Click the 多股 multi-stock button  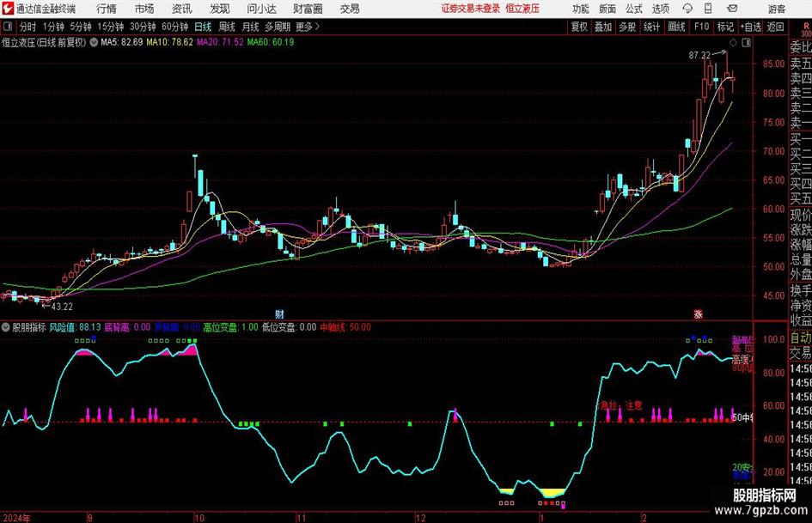[627, 27]
